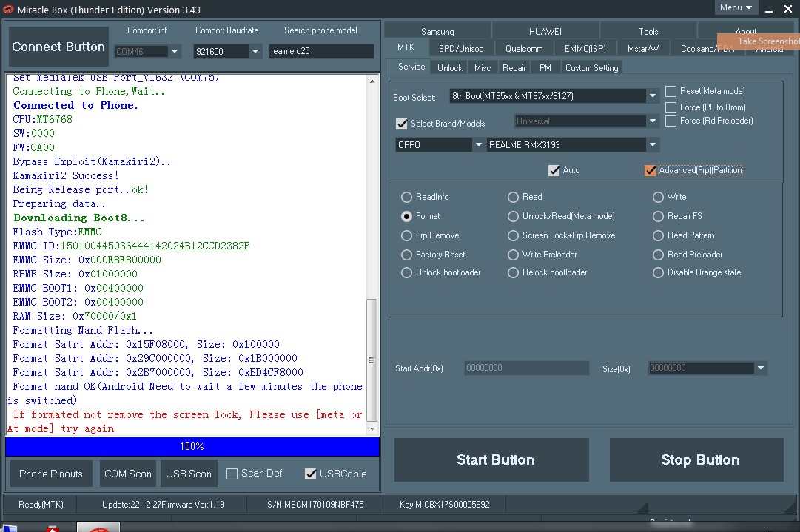Viewport: 800px width, 532px height.
Task: Switch to the HUAWEI tab
Action: coord(545,31)
